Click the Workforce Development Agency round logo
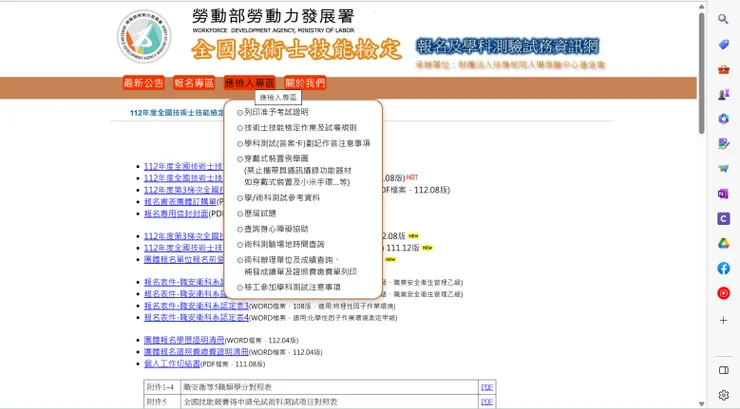The image size is (740, 409). (x=144, y=36)
